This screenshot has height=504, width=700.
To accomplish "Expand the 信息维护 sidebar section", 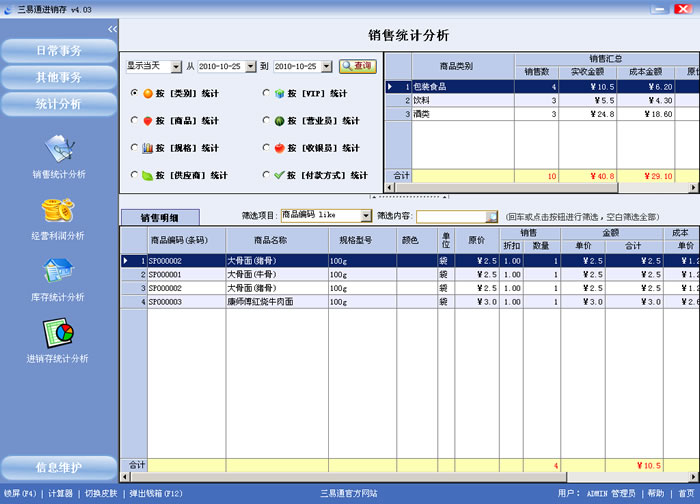I will pos(59,468).
